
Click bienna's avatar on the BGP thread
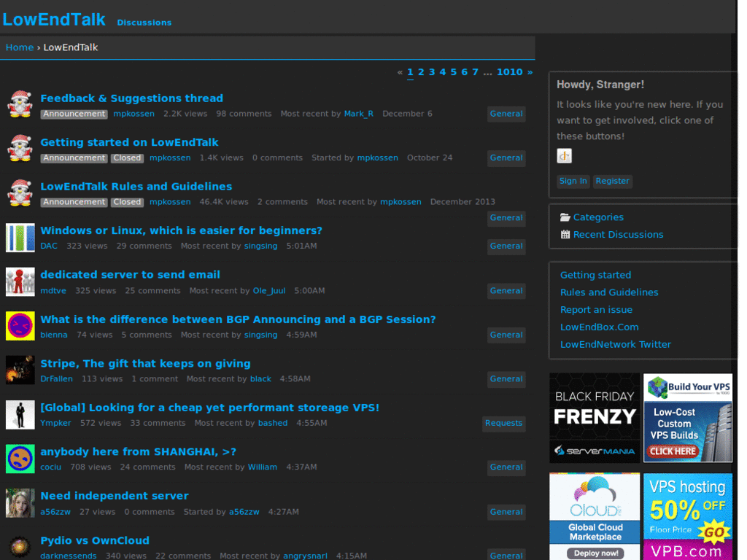click(x=20, y=326)
